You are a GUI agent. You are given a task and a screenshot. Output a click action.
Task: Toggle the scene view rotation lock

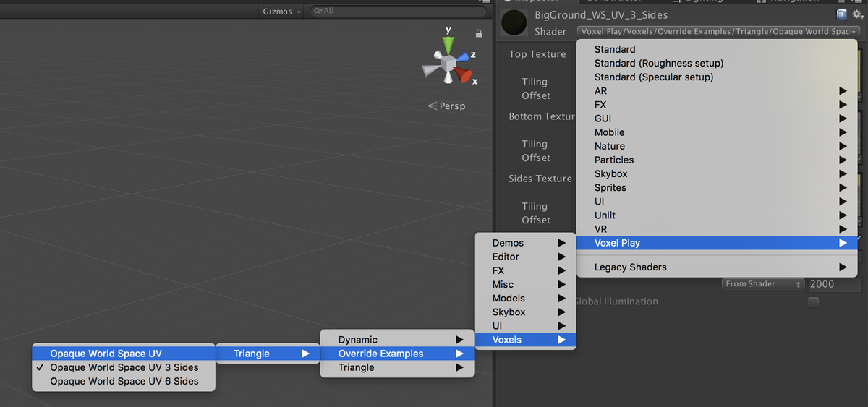(x=478, y=33)
